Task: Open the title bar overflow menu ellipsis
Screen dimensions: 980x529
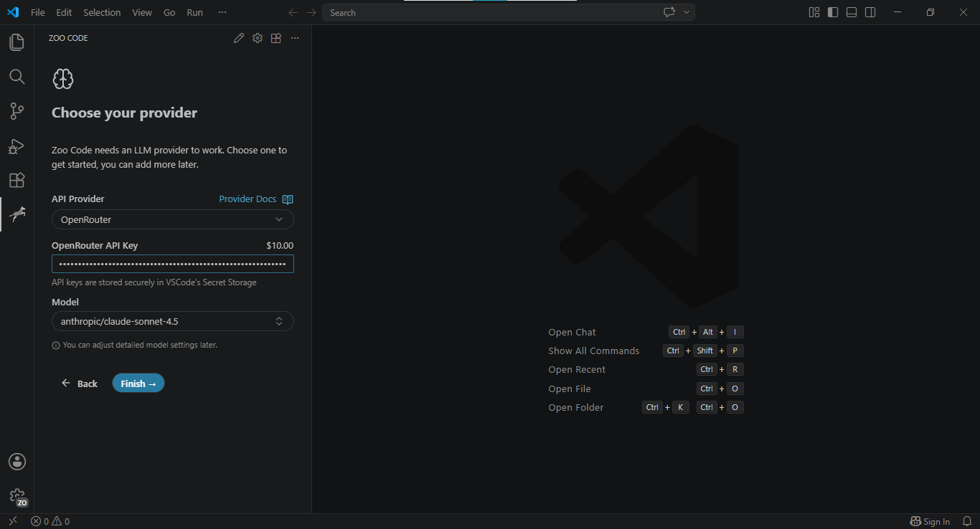Action: click(222, 12)
